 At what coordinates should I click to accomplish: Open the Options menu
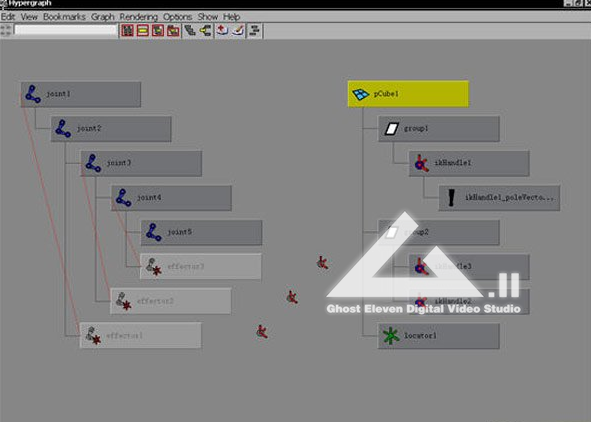(x=178, y=17)
